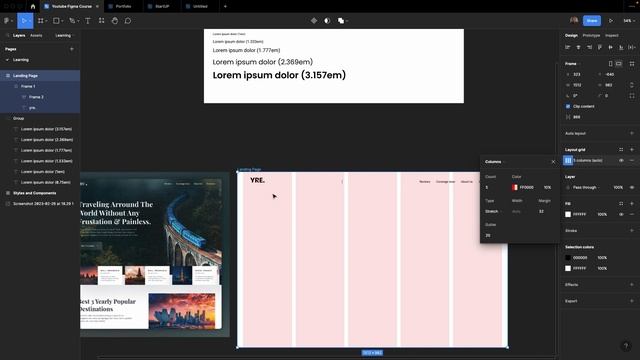The image size is (640, 360).
Task: Open the StartUP file tab
Action: 162,7
